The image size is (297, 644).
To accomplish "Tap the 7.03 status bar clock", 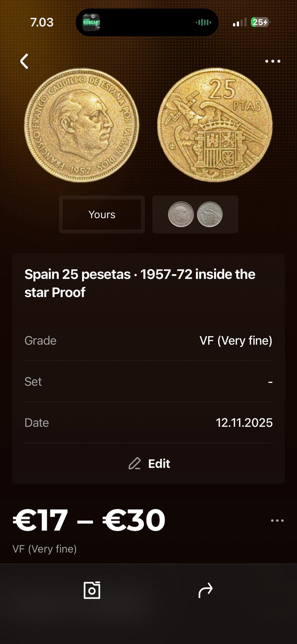I will pyautogui.click(x=42, y=22).
